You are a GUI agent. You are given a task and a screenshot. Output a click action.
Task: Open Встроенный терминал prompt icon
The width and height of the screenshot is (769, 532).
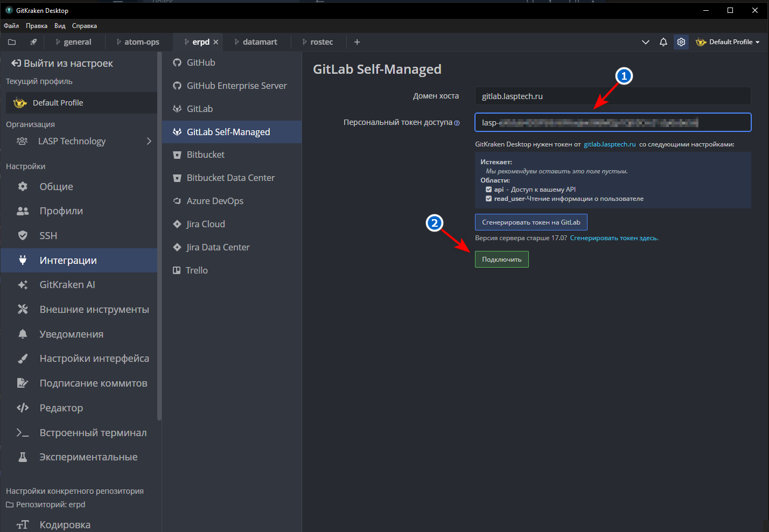[x=23, y=432]
